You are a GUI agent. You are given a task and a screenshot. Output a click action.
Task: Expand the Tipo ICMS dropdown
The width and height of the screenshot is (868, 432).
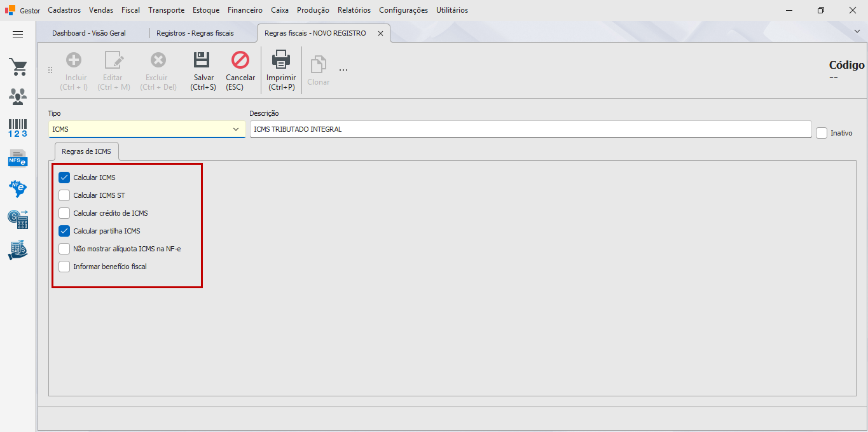[x=236, y=129]
